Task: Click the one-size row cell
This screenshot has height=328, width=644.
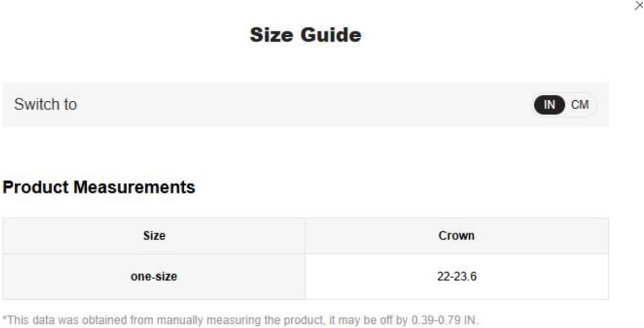Action: (154, 276)
